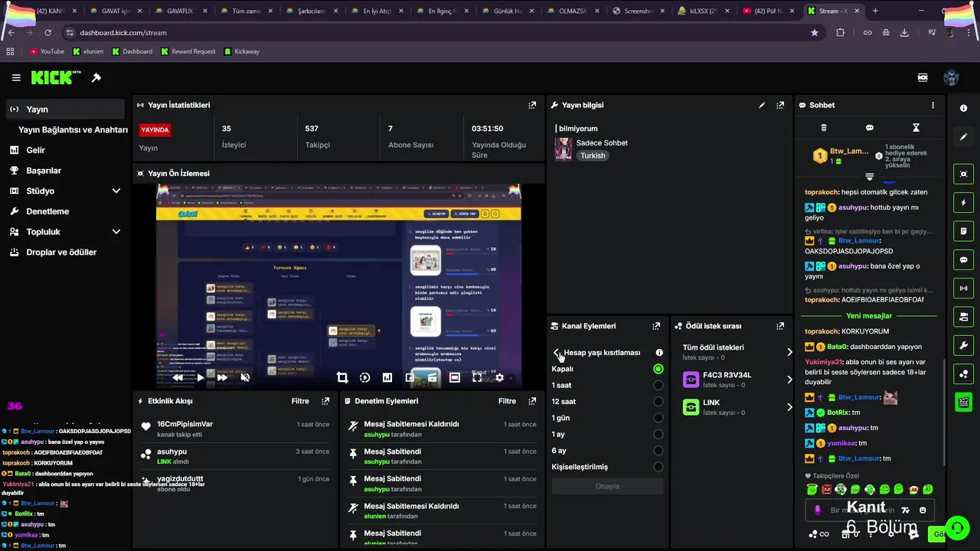Collapse the gift leaderboard in chat
Image resolution: width=980 pixels, height=551 pixels.
pyautogui.click(x=869, y=177)
